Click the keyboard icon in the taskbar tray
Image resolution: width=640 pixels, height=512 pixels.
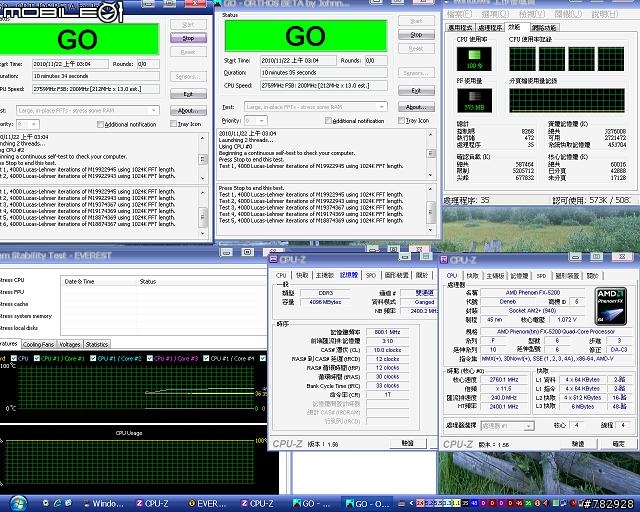click(x=402, y=503)
